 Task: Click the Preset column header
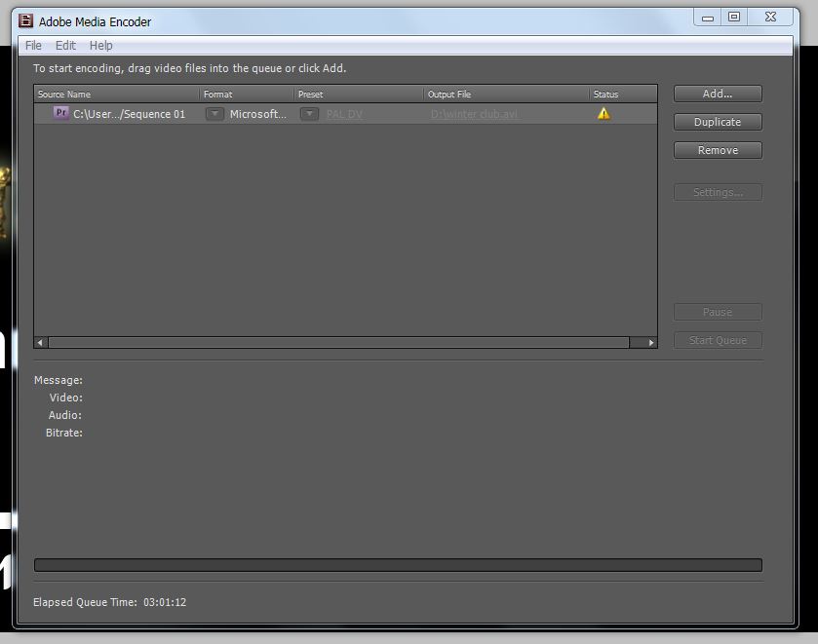359,95
